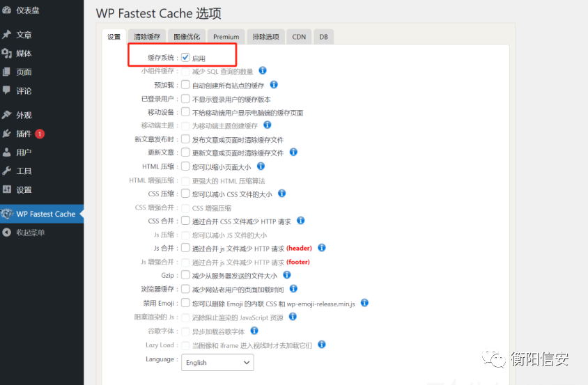
Task: Click the 发布文章或页面时清除缓存文件 label
Action: coord(238,140)
